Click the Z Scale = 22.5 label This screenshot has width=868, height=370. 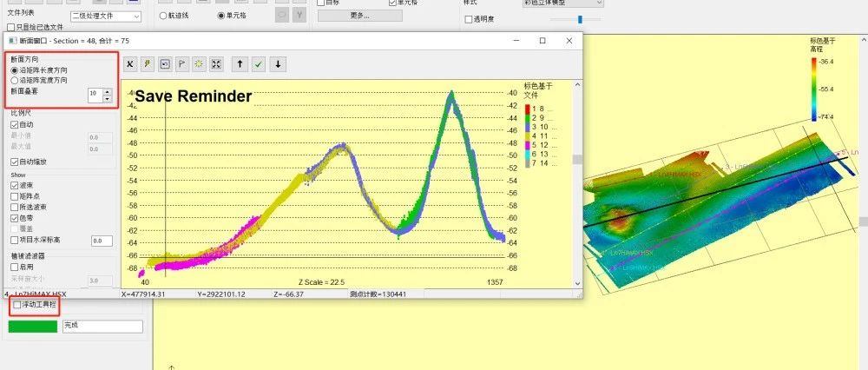point(322,282)
